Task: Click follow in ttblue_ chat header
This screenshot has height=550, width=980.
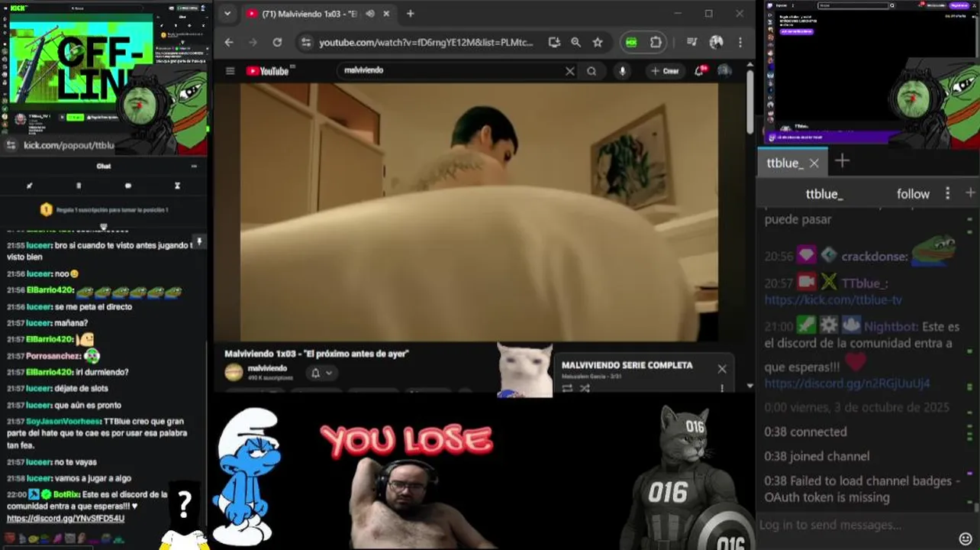Action: pyautogui.click(x=913, y=194)
